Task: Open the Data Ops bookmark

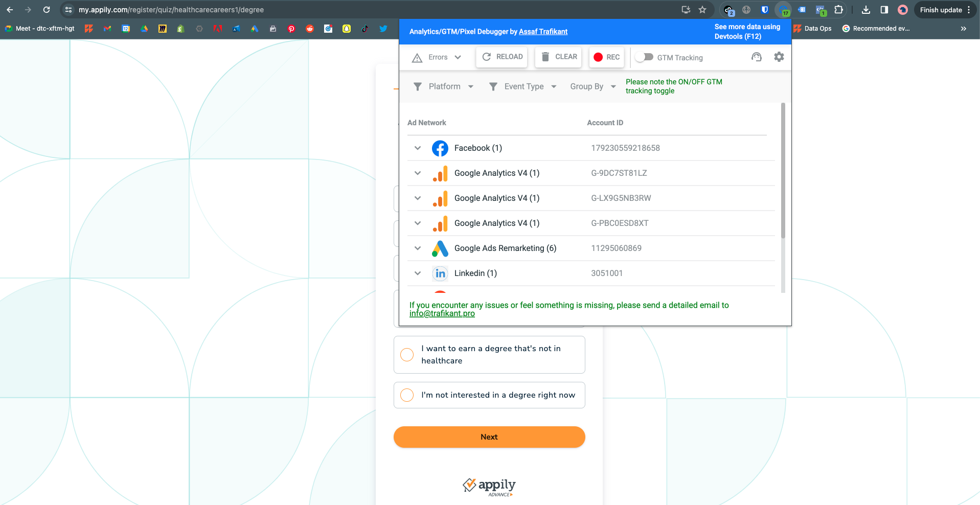Action: 812,29
